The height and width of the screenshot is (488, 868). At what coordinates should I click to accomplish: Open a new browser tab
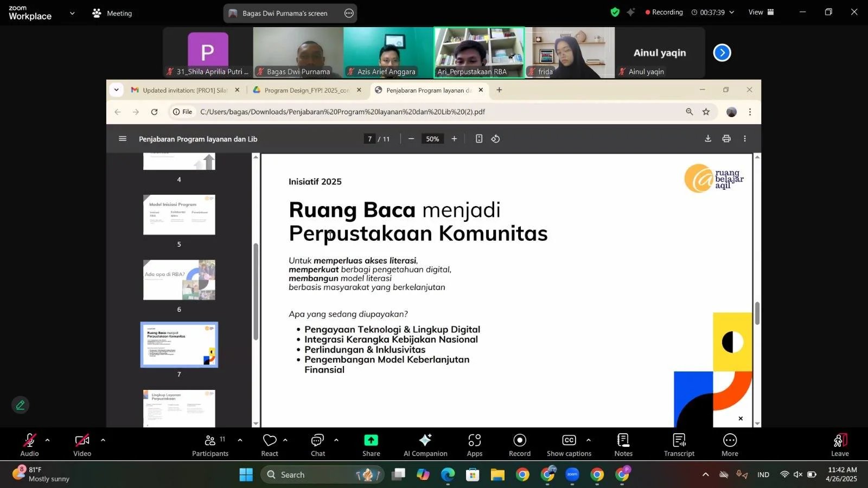(x=499, y=90)
